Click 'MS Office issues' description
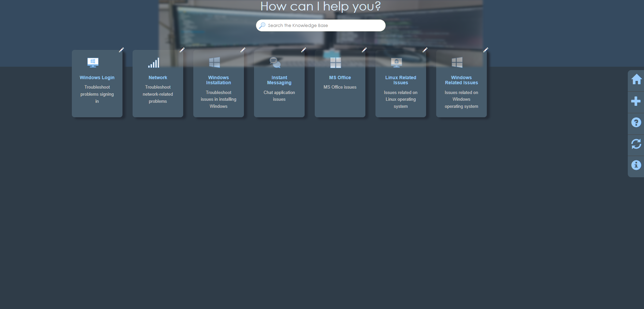 click(x=340, y=87)
